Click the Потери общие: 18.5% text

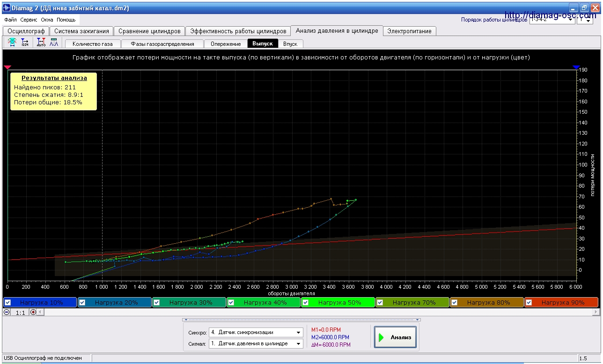tap(48, 102)
